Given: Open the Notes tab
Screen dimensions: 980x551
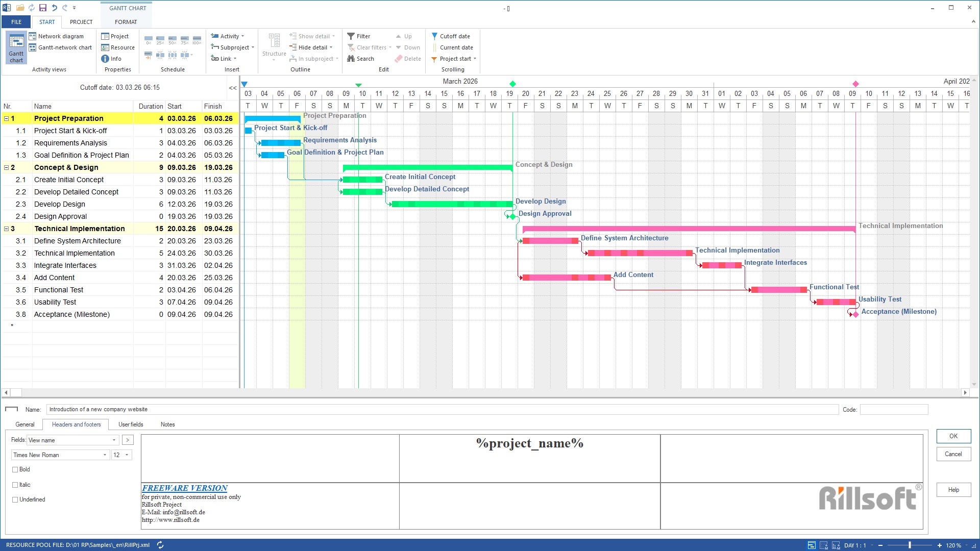Looking at the screenshot, I should pos(167,424).
